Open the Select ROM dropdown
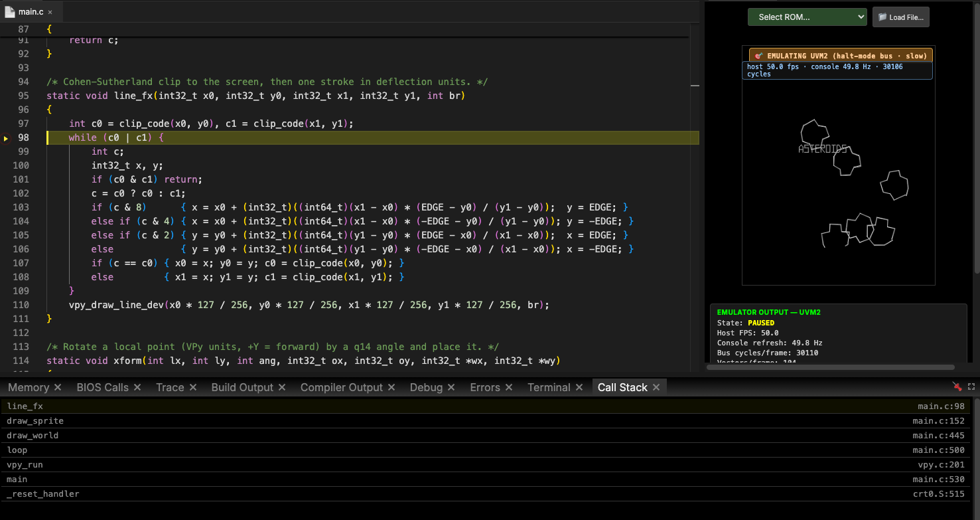Screen dimensions: 980x520 [x=807, y=17]
